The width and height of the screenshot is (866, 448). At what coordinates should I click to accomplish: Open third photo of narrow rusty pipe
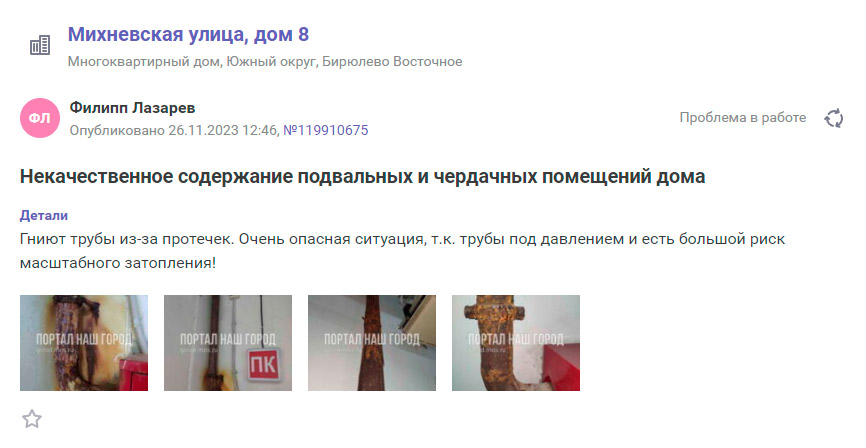[x=372, y=343]
